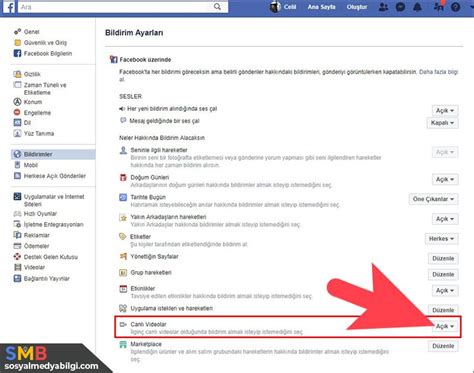Open Seninle ilgili hareketler dropdown
474x373 pixels.
(445, 152)
